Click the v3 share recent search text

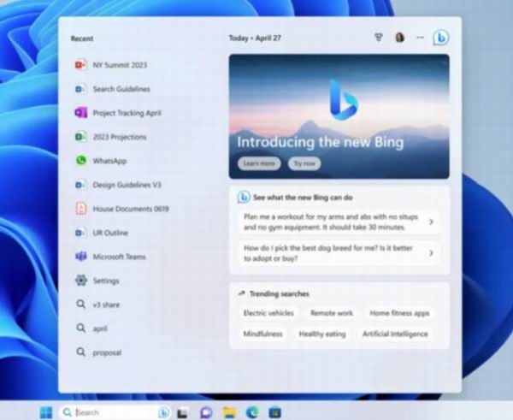point(106,305)
